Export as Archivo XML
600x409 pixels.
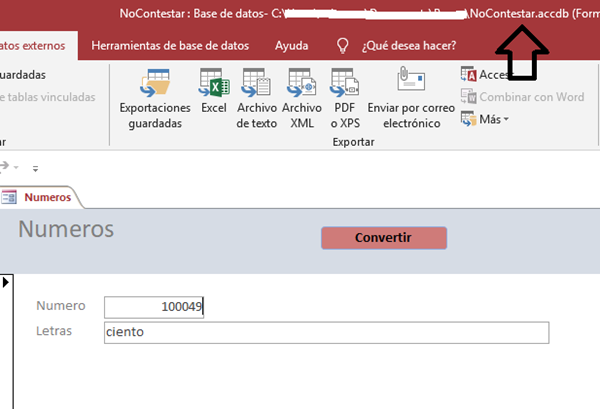pyautogui.click(x=301, y=98)
